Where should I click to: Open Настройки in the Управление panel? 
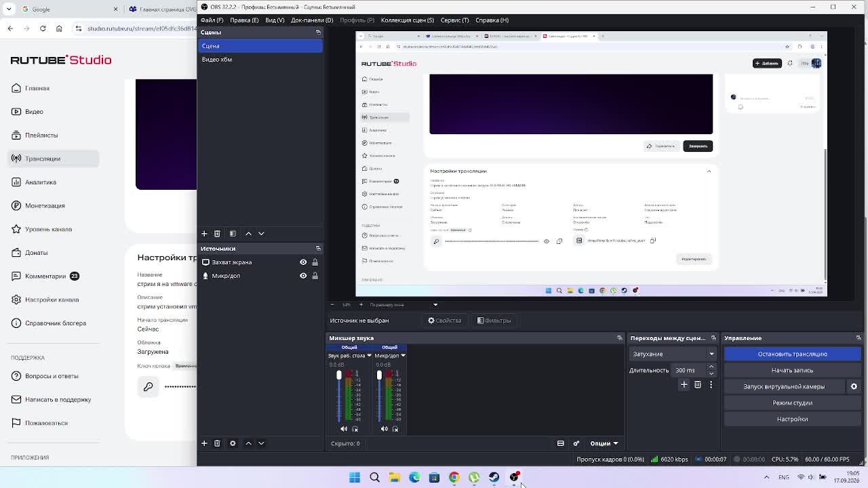coord(793,419)
